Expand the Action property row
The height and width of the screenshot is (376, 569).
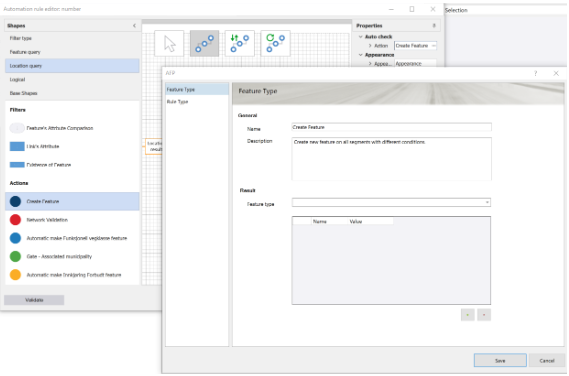tap(370, 46)
